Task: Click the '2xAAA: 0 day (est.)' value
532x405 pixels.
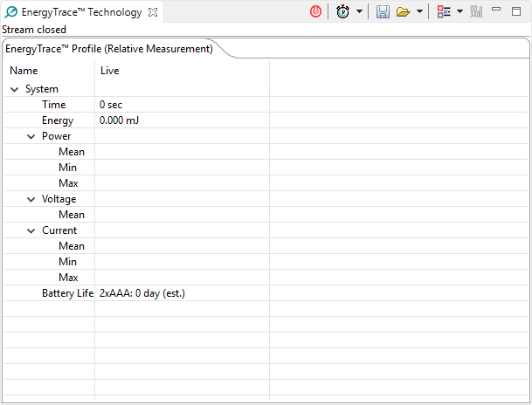Action: point(142,293)
